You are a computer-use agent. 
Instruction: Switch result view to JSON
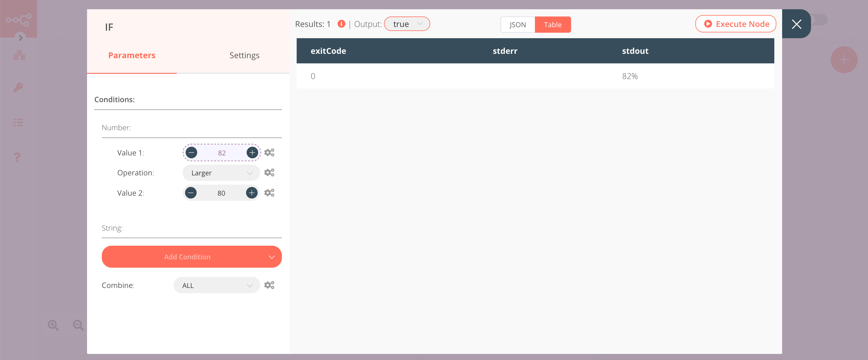click(x=517, y=25)
